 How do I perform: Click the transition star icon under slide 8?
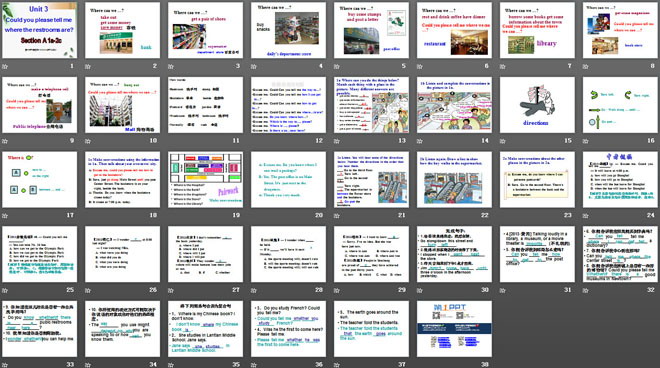[x=585, y=67]
